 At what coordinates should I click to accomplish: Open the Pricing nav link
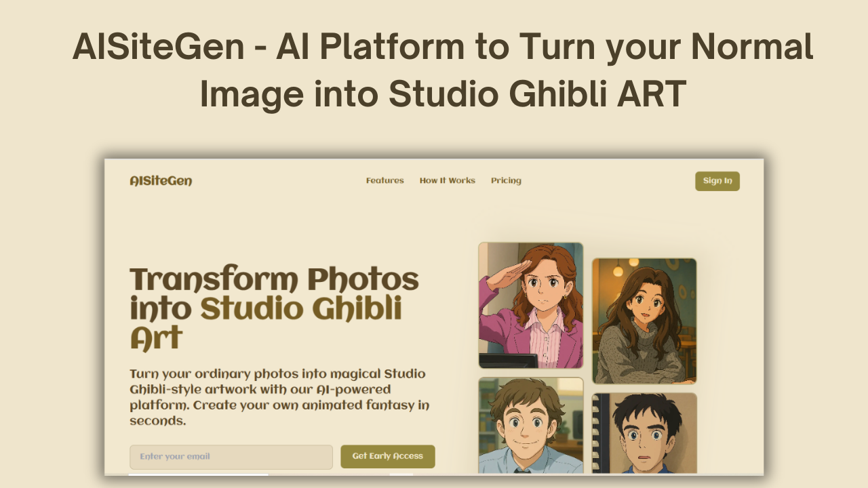point(506,180)
